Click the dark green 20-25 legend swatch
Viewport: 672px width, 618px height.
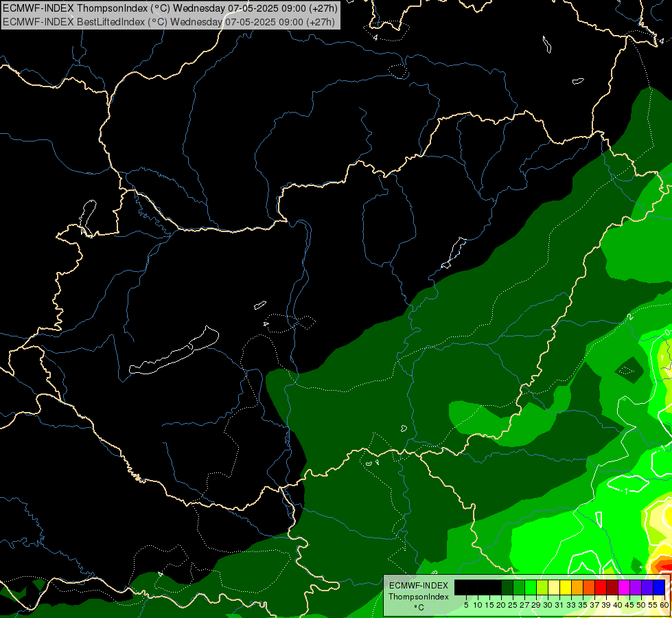click(x=507, y=588)
